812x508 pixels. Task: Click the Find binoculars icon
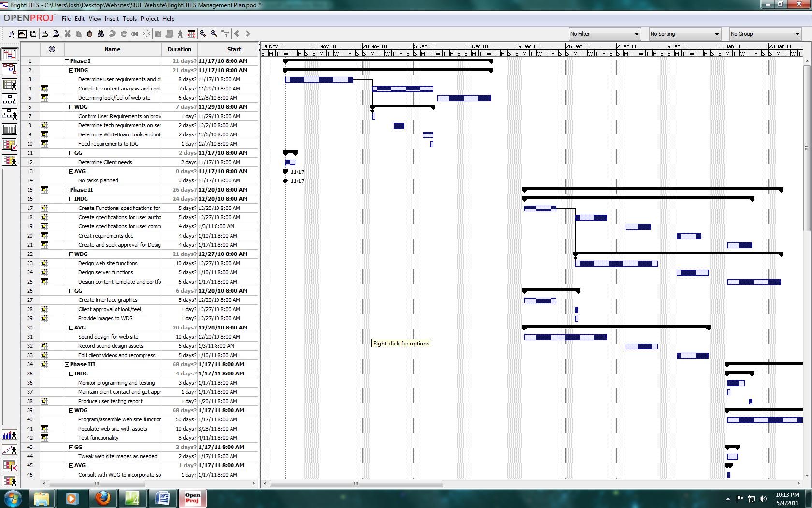pos(101,34)
